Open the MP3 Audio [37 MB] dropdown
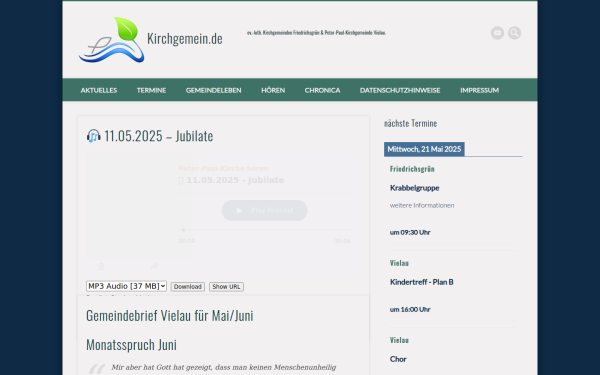 click(x=126, y=286)
